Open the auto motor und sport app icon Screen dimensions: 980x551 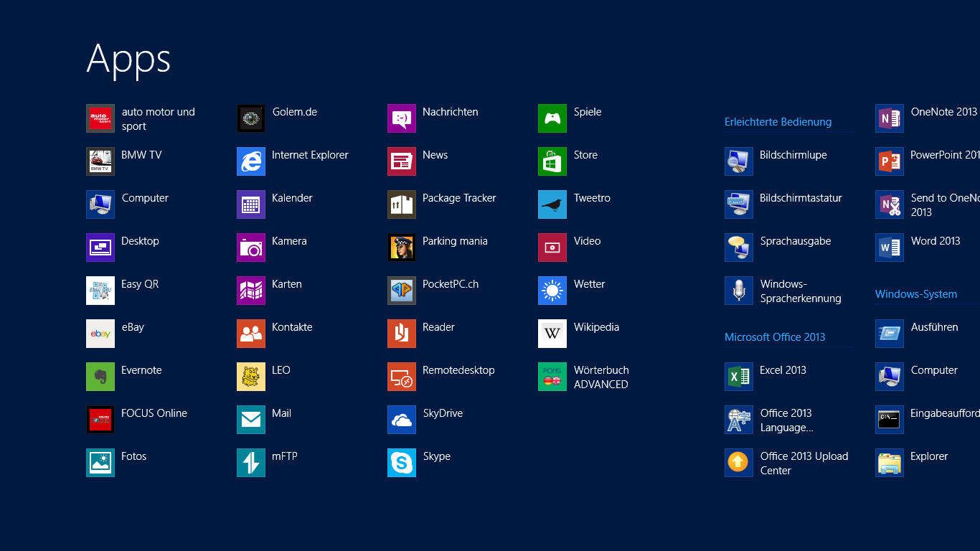(100, 118)
